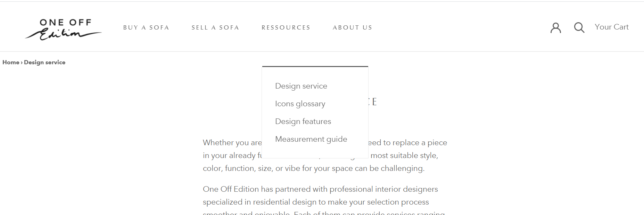Select Design features menu entry

click(x=303, y=121)
